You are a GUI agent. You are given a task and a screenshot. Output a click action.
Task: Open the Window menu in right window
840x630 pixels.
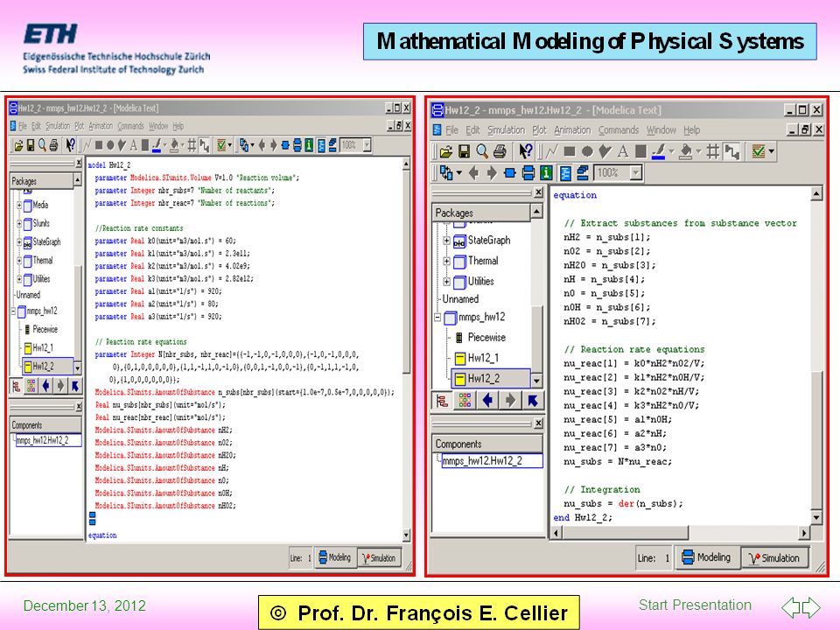click(x=661, y=130)
